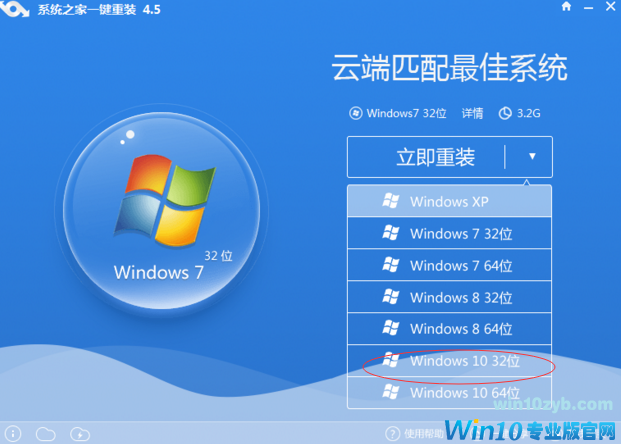Click the cloud lightning icon at bottom
The image size is (621, 444).
tap(80, 434)
